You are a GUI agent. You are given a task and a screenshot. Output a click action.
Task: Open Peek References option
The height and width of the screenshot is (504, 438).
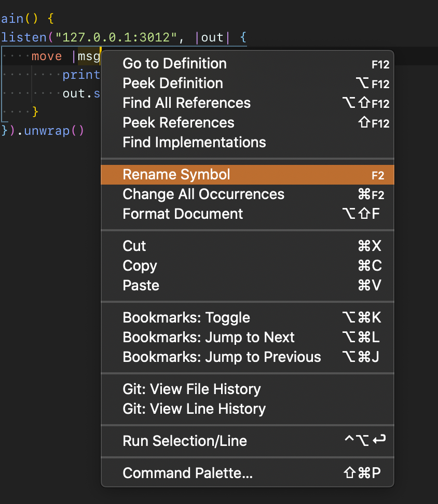[x=179, y=123]
